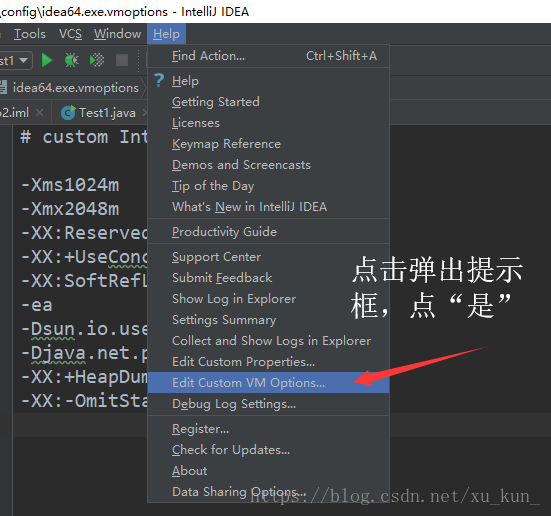Click the Test1.java class file icon
The image size is (551, 516).
tap(68, 113)
